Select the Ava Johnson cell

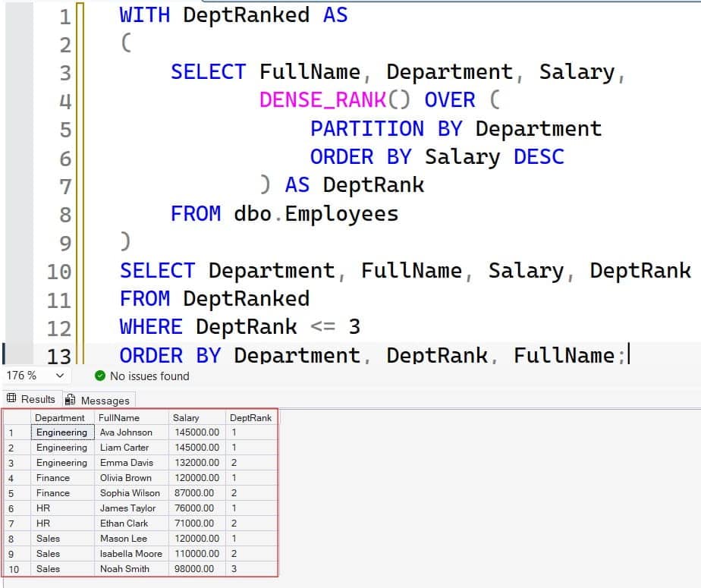coord(131,432)
